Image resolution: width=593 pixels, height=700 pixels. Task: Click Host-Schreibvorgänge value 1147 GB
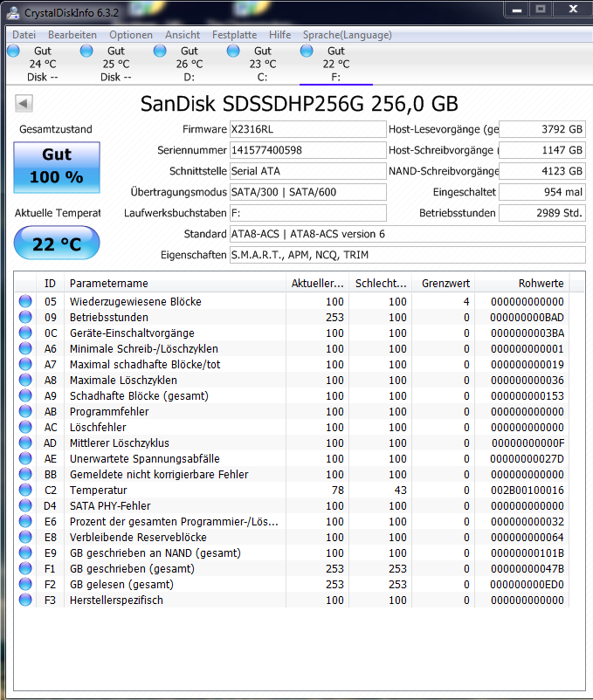tap(542, 150)
